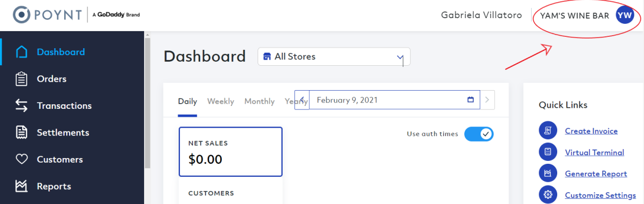Click the sidebar vertical scrollbar
Viewport: 644px width, 204px height.
147,103
